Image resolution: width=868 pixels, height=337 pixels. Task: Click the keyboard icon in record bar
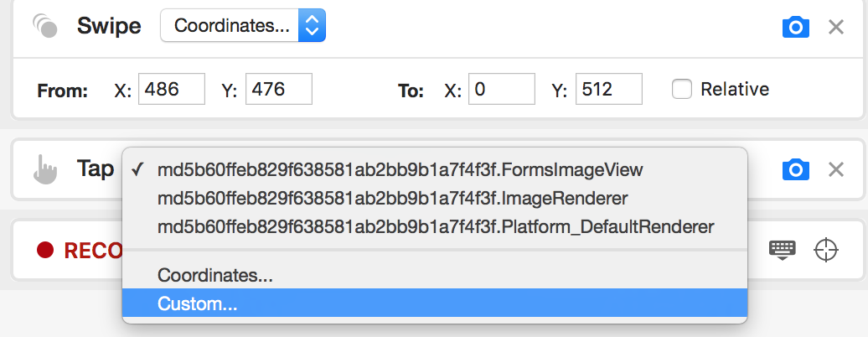click(783, 250)
